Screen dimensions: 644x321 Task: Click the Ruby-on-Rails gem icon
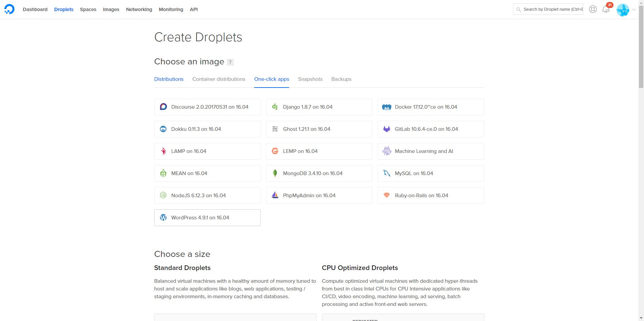tap(387, 195)
